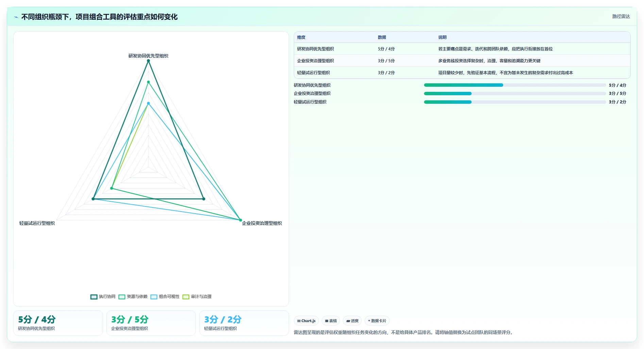Click the description starting 项目量较少时
The width and height of the screenshot is (644, 349).
(x=506, y=73)
